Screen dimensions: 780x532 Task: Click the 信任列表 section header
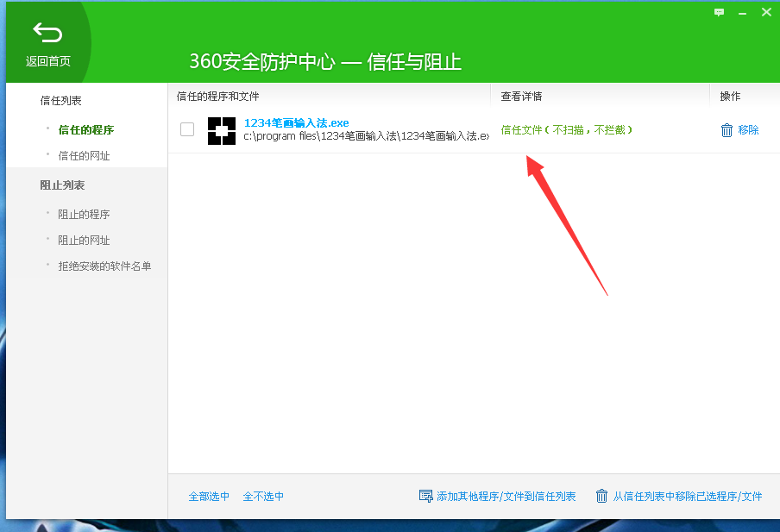coord(60,100)
